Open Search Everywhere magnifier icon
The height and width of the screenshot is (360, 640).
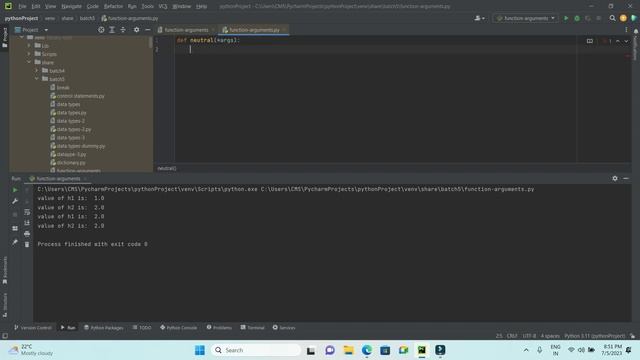[x=612, y=18]
